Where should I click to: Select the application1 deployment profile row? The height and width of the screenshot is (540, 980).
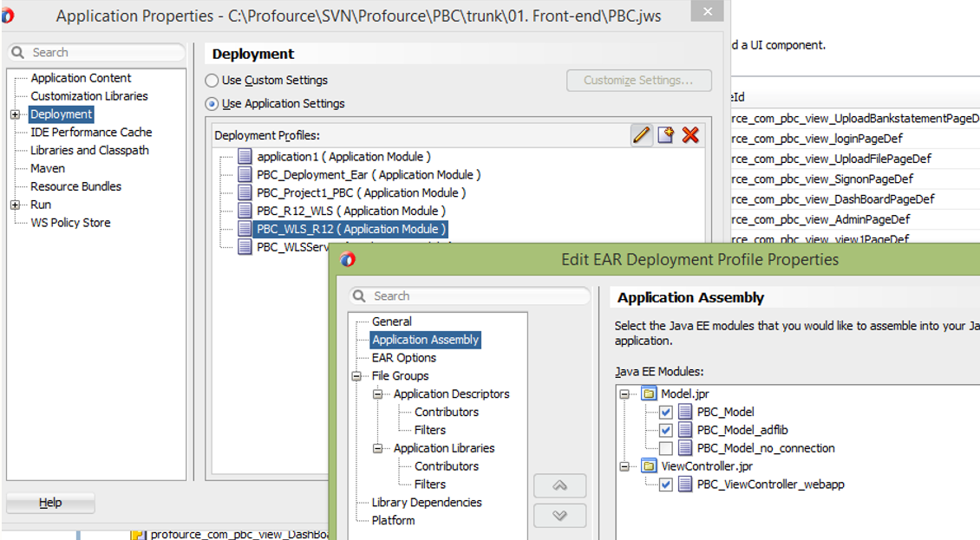point(343,157)
